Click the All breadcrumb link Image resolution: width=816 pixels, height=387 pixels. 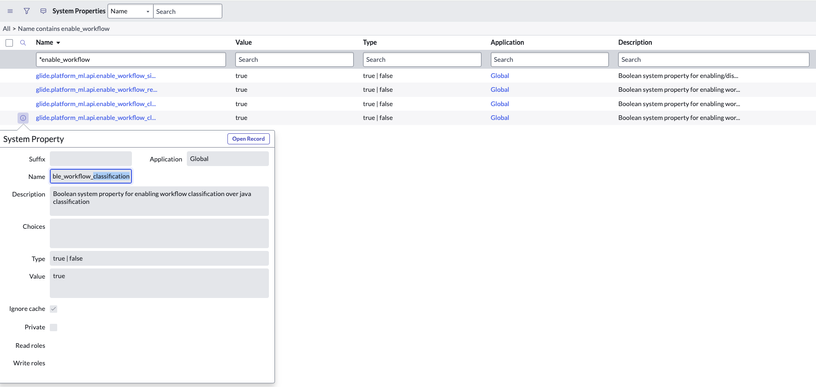click(x=6, y=29)
